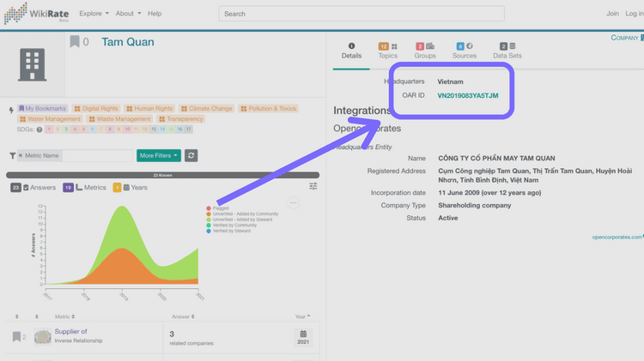Toggle Verified by Steward legend entry

228,231
